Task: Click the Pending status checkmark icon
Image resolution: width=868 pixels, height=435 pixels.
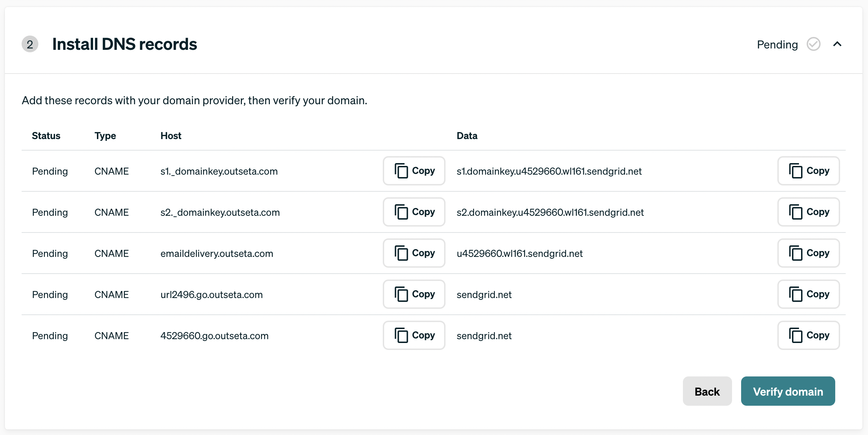Action: [x=813, y=44]
